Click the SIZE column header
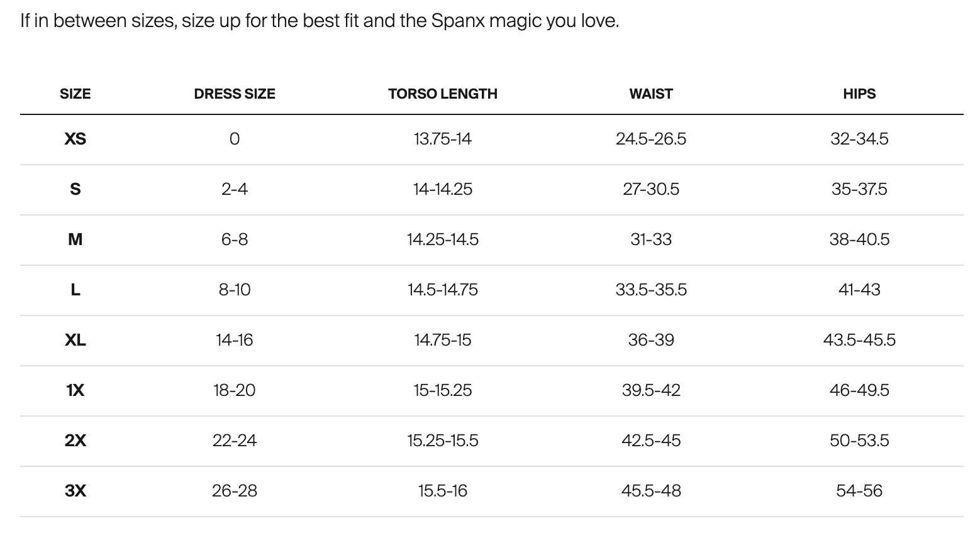 tap(75, 94)
